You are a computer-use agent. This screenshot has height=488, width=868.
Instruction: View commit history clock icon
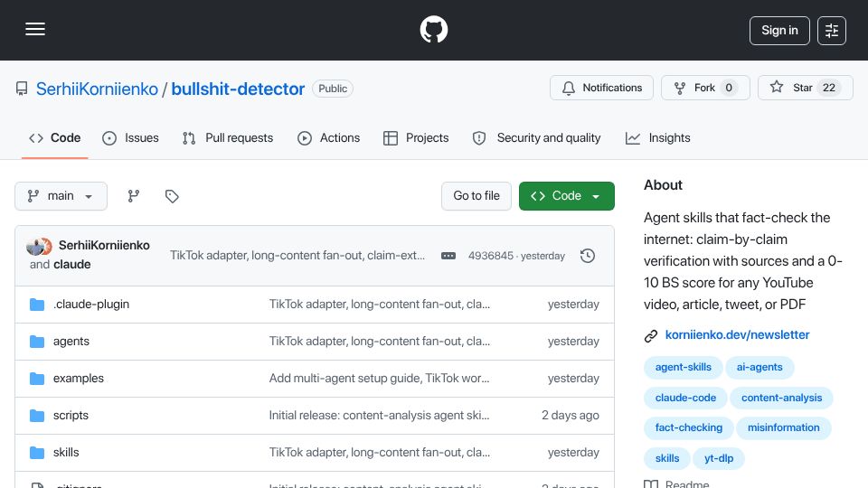588,256
